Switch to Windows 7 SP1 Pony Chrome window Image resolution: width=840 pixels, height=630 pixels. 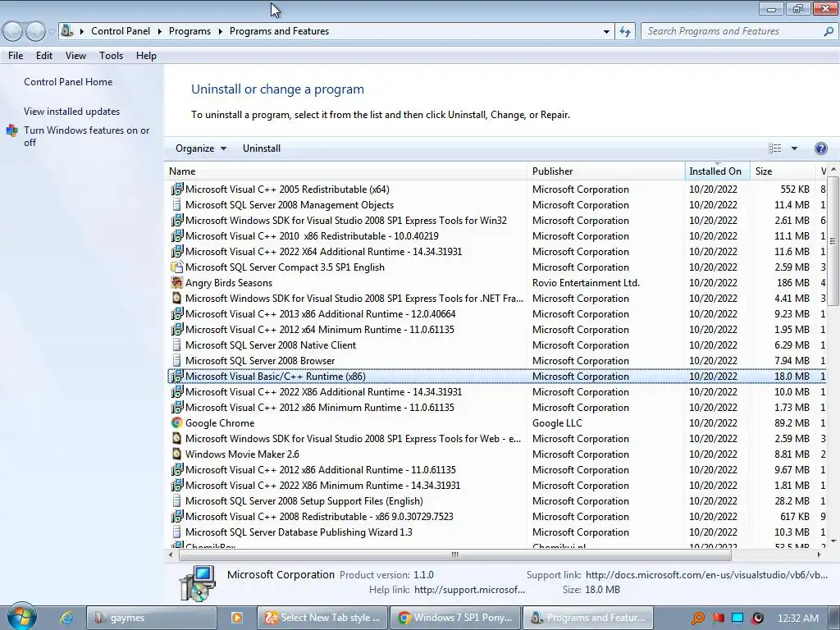pyautogui.click(x=454, y=618)
